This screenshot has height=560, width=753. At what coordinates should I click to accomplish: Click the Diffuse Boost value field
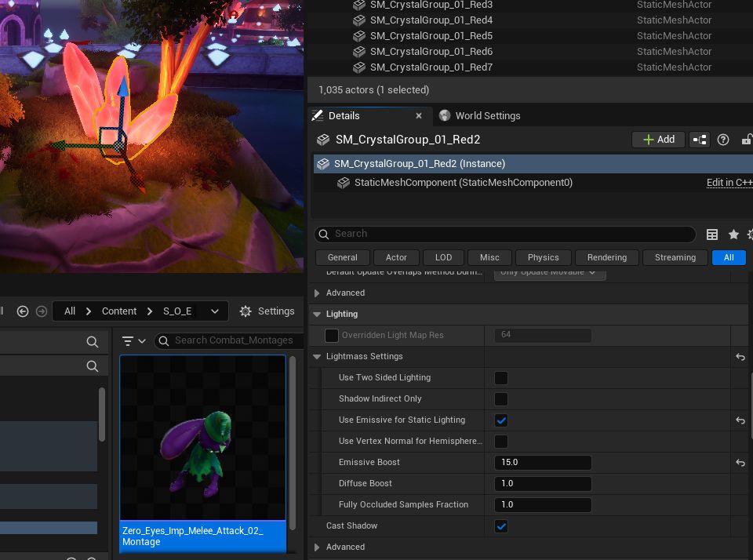click(543, 484)
